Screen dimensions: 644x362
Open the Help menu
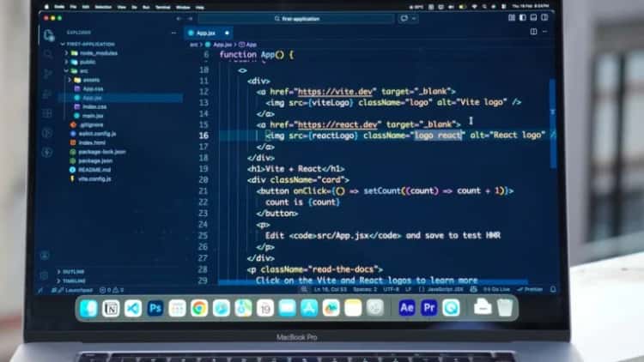(199, 7)
